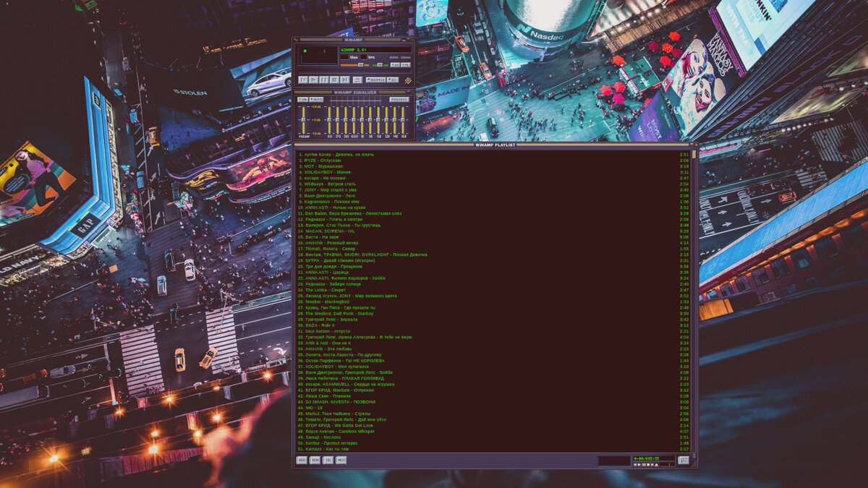The image size is (868, 488).
Task: Pause playback in Winamp main window
Action: [x=324, y=80]
